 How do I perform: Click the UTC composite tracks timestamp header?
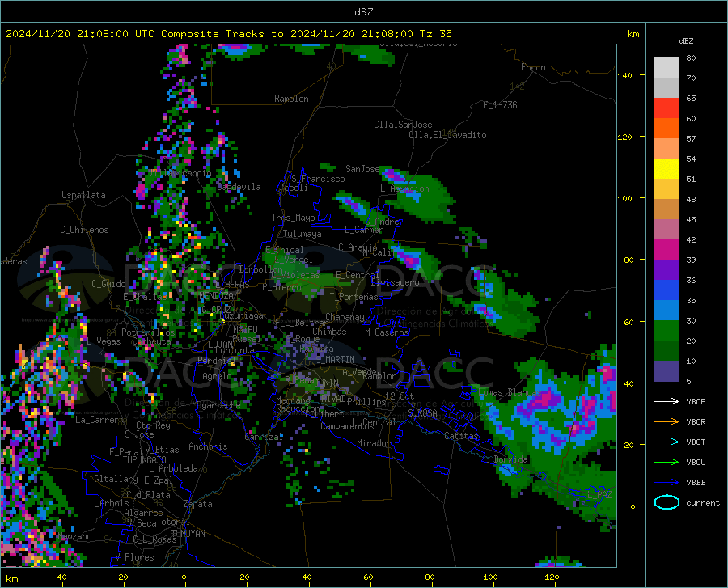228,34
